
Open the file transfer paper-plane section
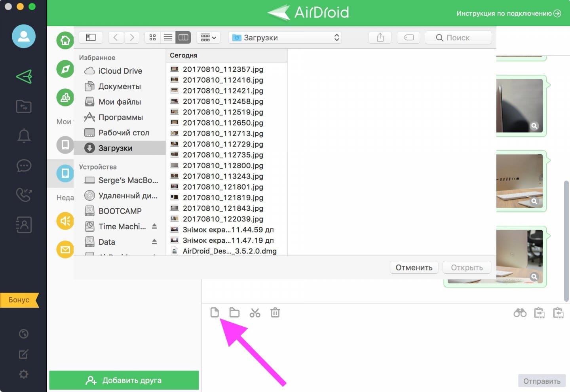pyautogui.click(x=24, y=76)
